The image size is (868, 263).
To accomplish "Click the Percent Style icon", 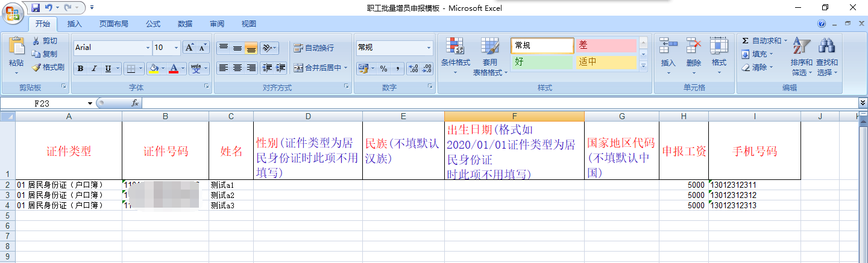I will (x=383, y=68).
